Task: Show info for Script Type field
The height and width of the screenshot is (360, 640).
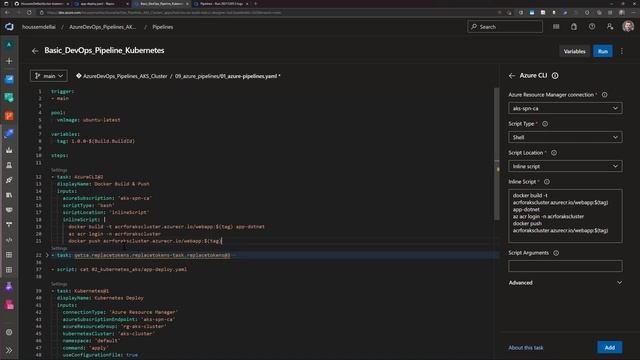Action: pyautogui.click(x=545, y=124)
